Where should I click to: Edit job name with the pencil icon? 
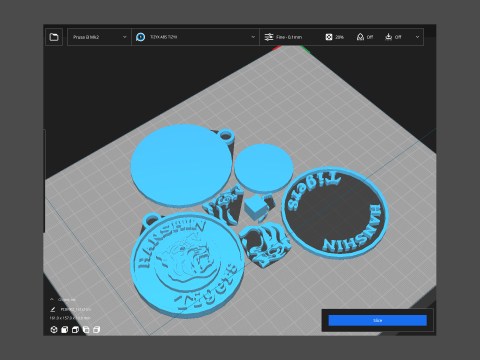tap(53, 309)
